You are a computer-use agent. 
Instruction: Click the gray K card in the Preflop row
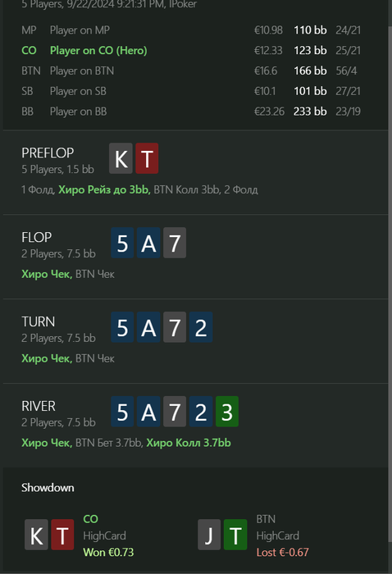pyautogui.click(x=121, y=158)
